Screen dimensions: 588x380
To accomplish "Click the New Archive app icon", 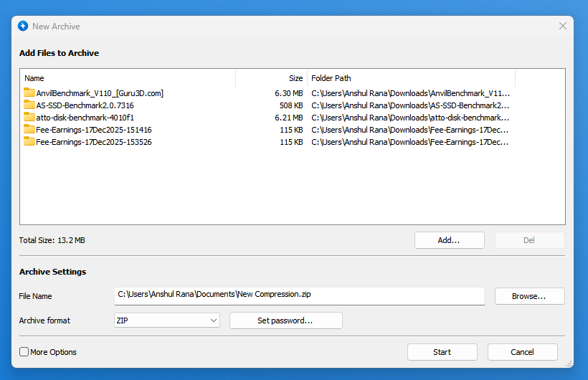I will click(x=23, y=26).
